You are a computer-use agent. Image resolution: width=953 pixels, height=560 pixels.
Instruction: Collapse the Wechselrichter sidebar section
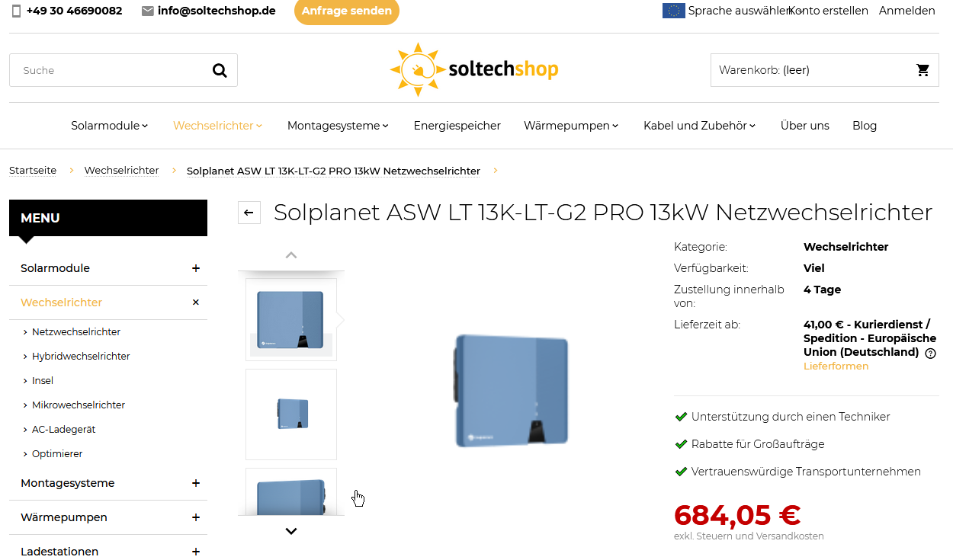(x=196, y=302)
